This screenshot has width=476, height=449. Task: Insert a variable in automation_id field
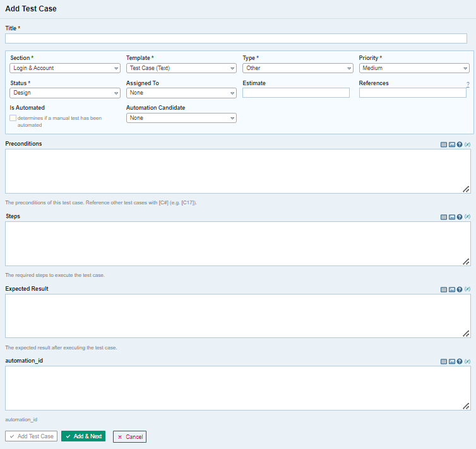(467, 361)
